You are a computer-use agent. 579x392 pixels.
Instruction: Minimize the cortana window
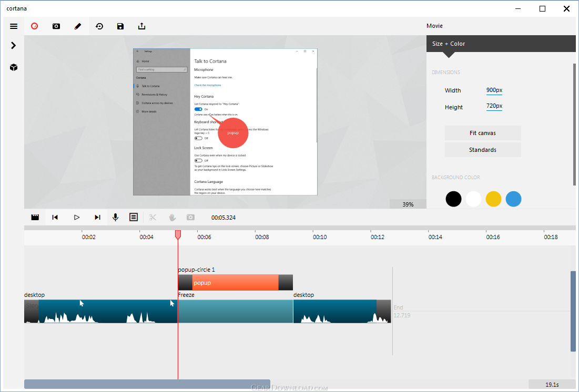click(x=518, y=8)
